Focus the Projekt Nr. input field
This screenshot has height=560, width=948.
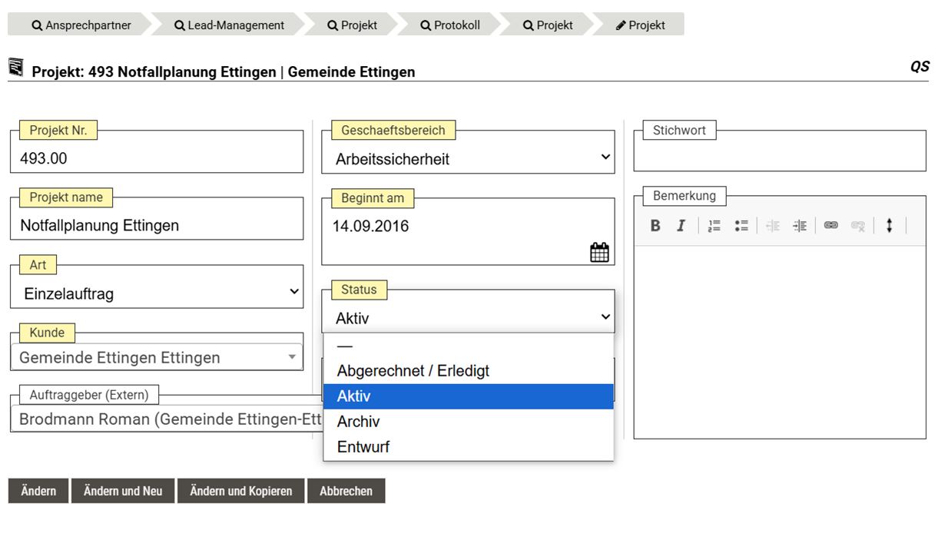[157, 158]
